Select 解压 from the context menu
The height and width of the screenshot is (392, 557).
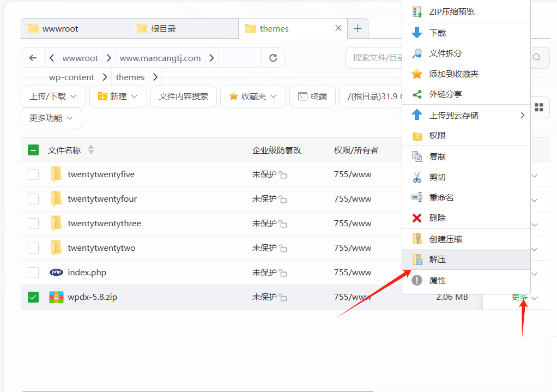pos(438,260)
